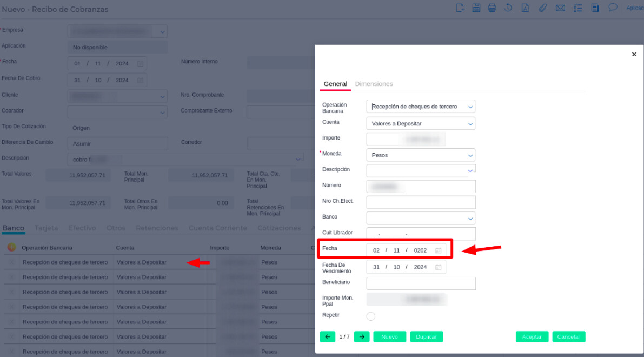Click the Cancelar button
Viewport: 644px width, 357px height.
(x=568, y=336)
